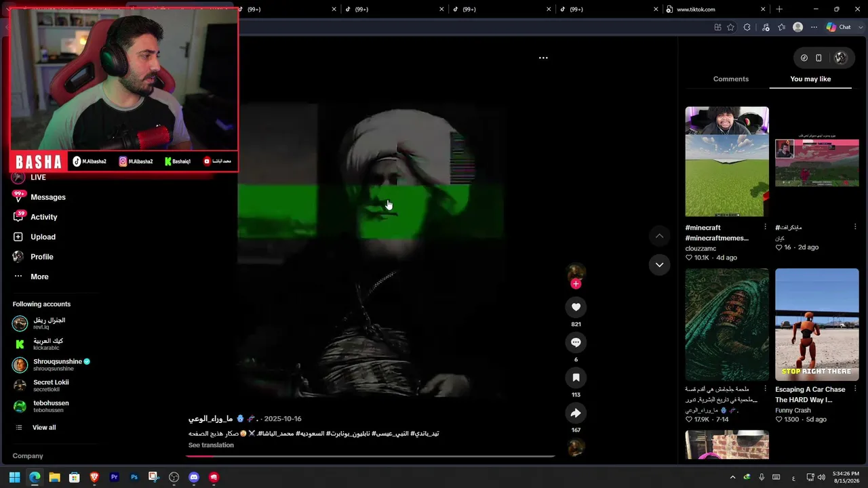Bookmark the video to favorites
This screenshot has height=488, width=868.
coord(576,378)
